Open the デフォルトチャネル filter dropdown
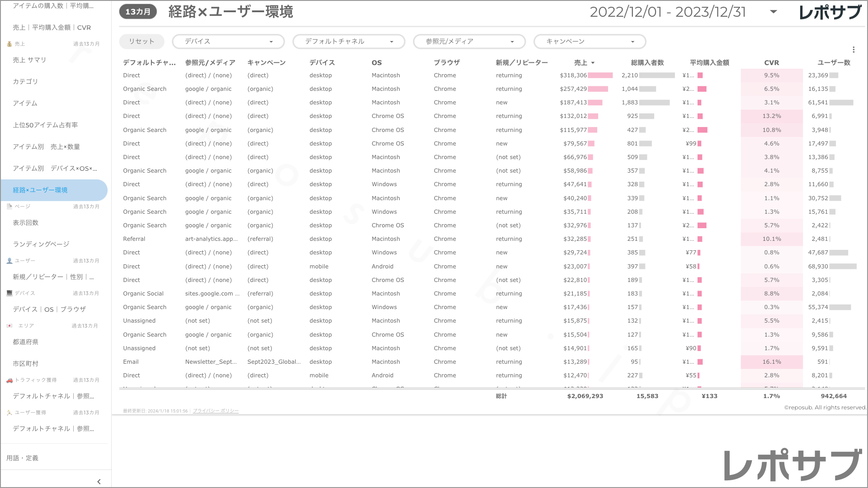Screen dimensions: 868x488 [x=349, y=42]
